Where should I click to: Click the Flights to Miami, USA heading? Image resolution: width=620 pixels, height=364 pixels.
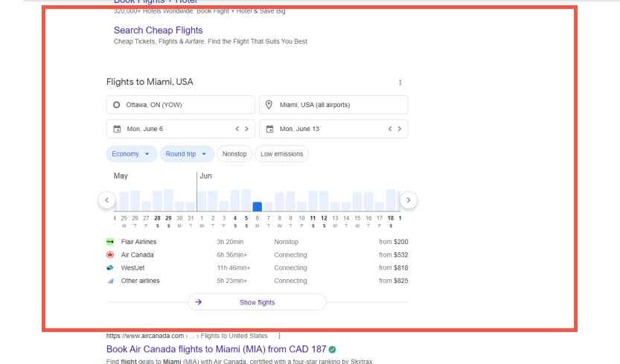(x=150, y=82)
